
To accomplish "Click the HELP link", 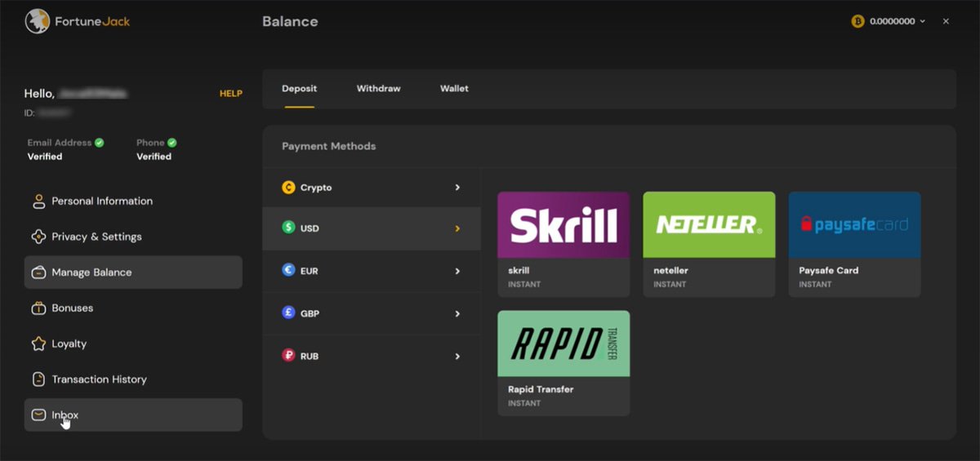I will (231, 94).
